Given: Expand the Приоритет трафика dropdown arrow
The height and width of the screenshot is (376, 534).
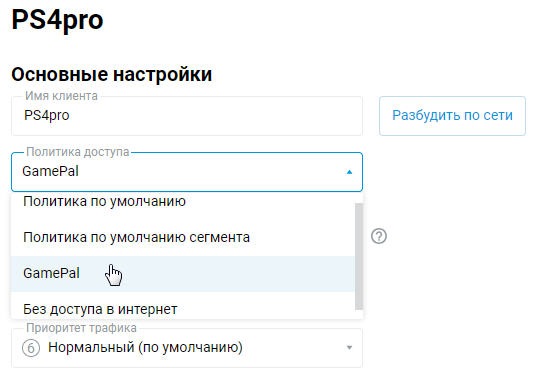Looking at the screenshot, I should coord(349,348).
